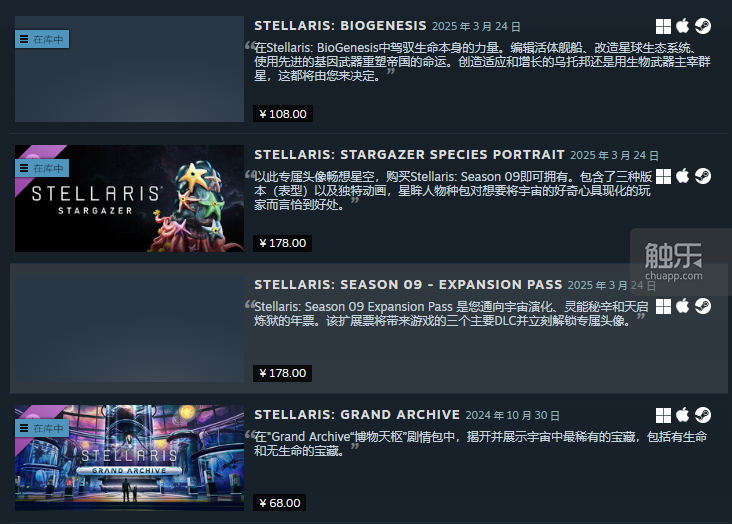Click the Steam icon on the Stargazer row
The height and width of the screenshot is (524, 732).
[x=703, y=176]
